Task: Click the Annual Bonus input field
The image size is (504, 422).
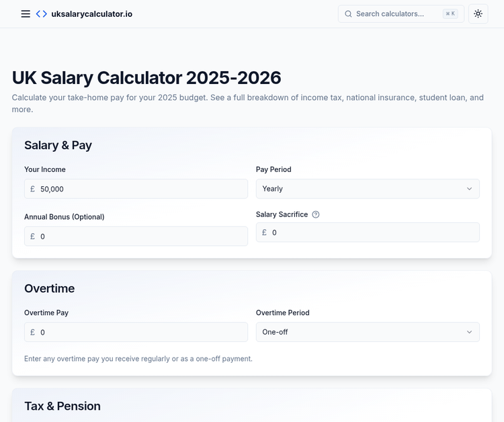Action: point(141,237)
